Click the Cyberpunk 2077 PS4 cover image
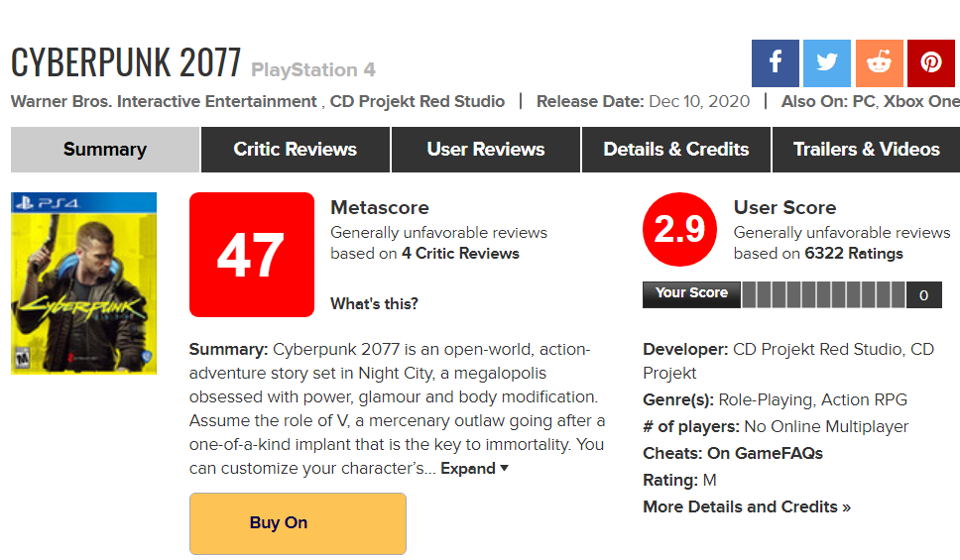Screen dimensions: 960x560 (x=84, y=283)
